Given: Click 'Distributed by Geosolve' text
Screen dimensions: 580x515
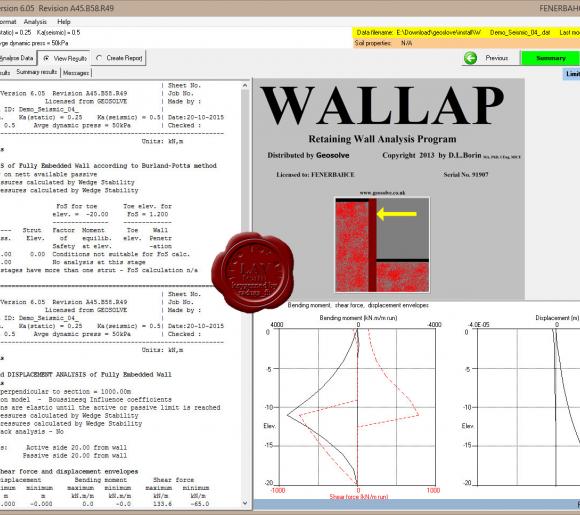Looking at the screenshot, I should pos(308,155).
